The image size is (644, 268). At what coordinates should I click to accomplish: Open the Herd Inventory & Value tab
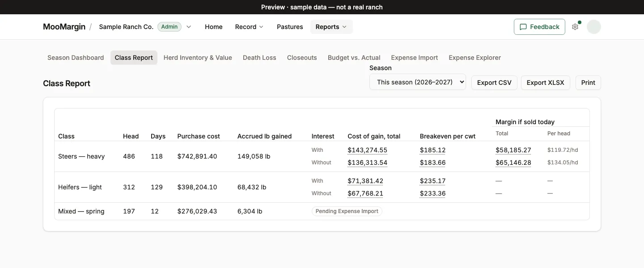pyautogui.click(x=198, y=58)
